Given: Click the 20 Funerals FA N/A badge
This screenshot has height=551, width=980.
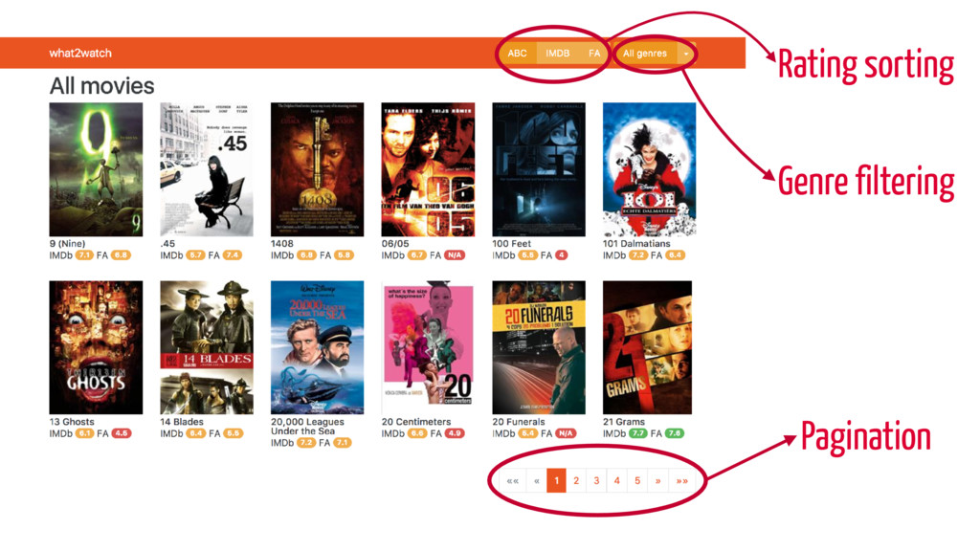Looking at the screenshot, I should click(x=566, y=433).
